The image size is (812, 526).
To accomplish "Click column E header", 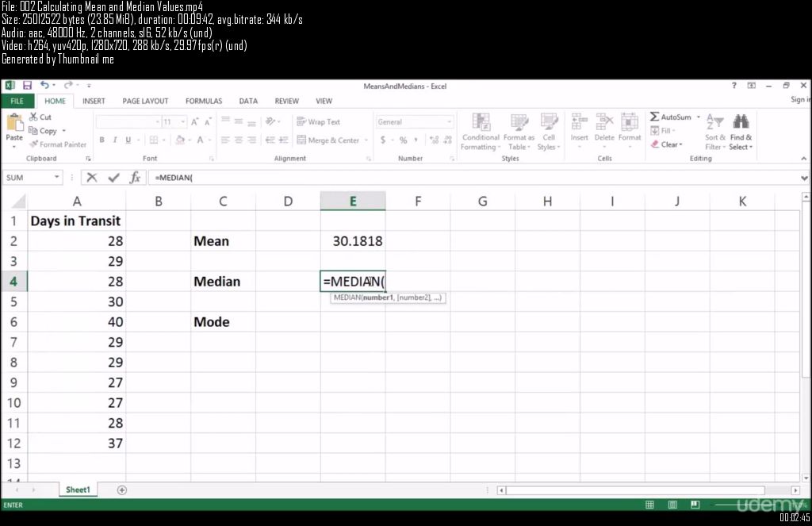I will (x=353, y=201).
